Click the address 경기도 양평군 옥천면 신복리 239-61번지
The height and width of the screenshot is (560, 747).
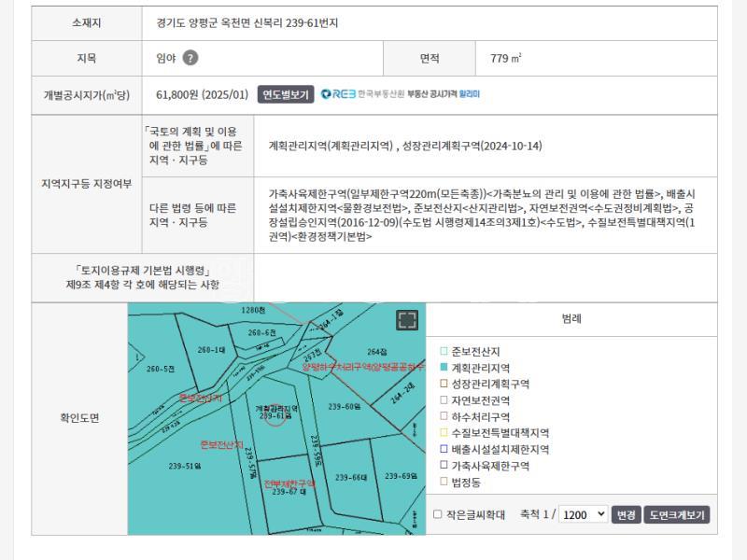[247, 22]
